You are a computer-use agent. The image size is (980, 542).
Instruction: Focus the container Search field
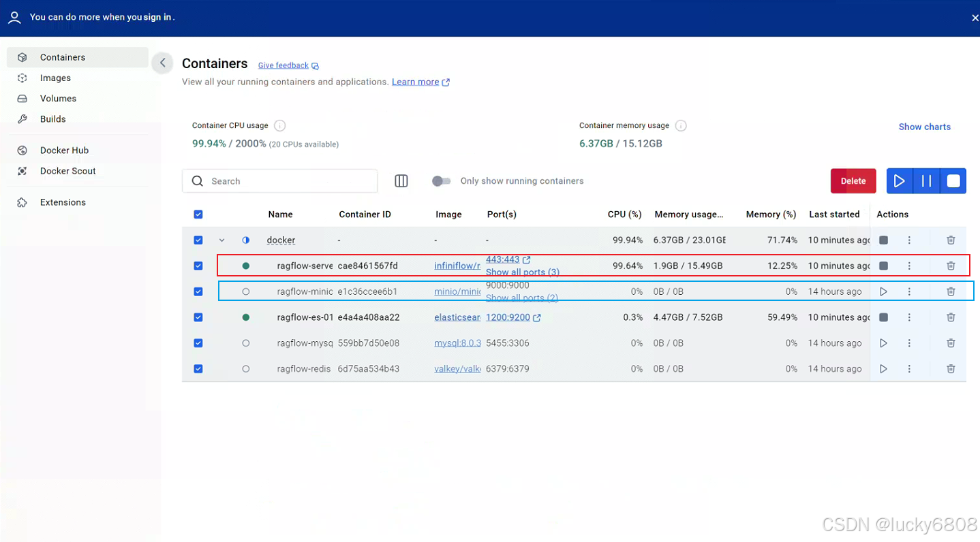click(280, 181)
